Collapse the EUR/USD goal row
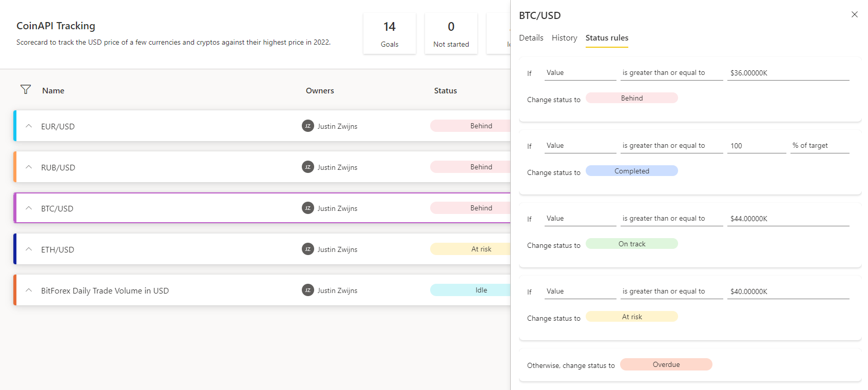The width and height of the screenshot is (868, 390). pos(29,126)
